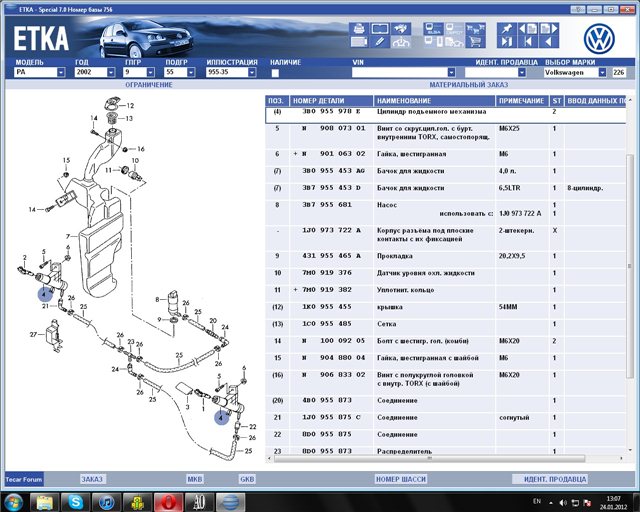Open Opera browser from the taskbar

pos(168,502)
